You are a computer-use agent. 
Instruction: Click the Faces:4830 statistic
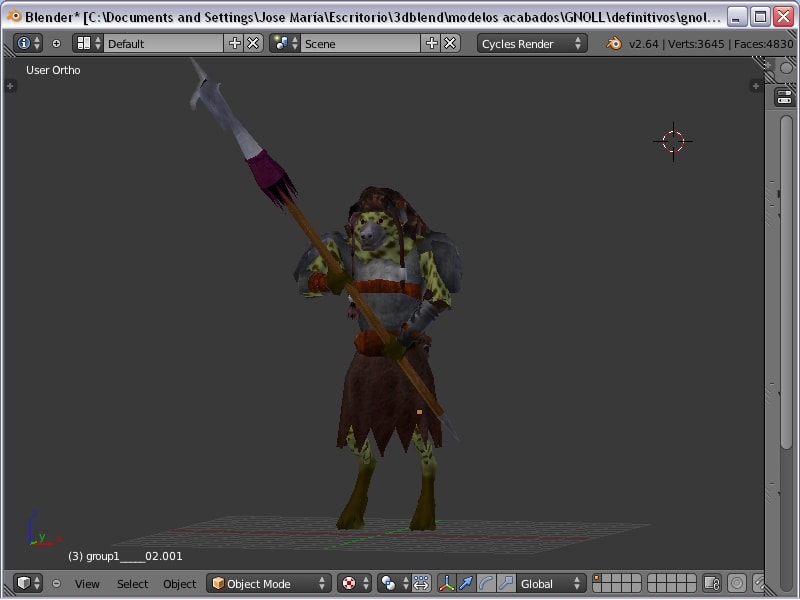point(764,44)
